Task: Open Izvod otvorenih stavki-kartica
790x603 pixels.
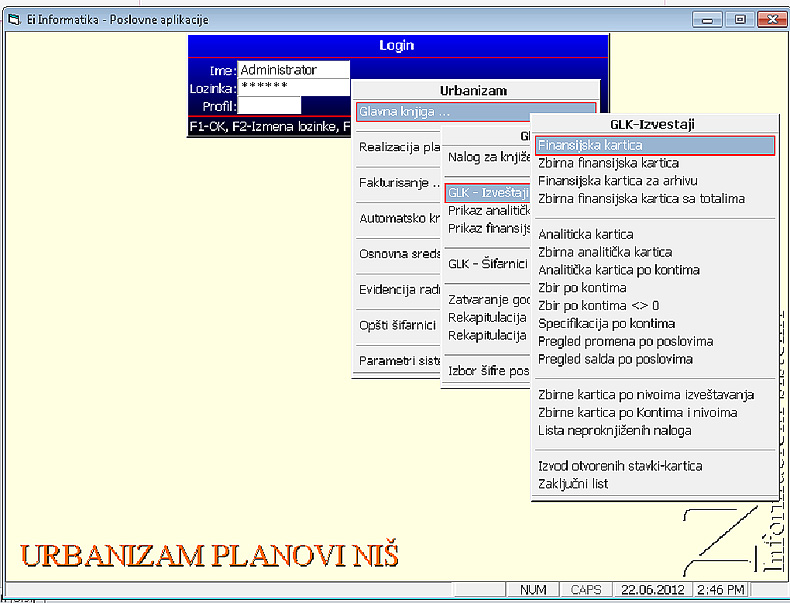Action: coord(620,466)
